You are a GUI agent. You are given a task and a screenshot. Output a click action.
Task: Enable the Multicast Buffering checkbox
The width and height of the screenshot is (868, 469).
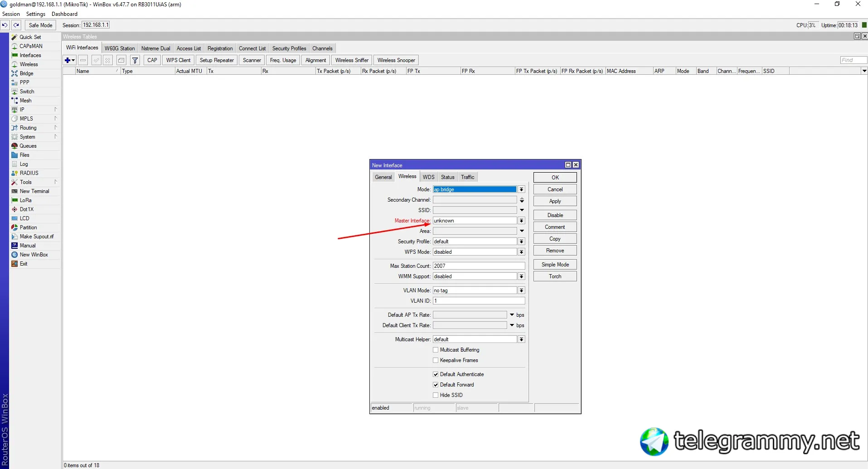[436, 350]
